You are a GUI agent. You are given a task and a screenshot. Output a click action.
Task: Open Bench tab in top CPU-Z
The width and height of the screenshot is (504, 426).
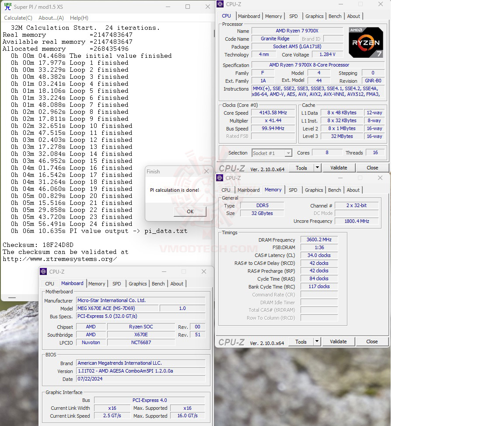(335, 16)
